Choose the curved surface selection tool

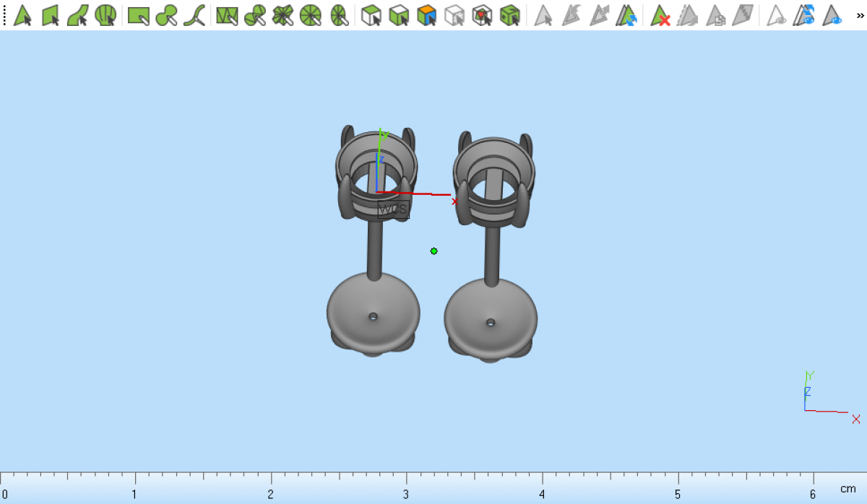pos(78,15)
